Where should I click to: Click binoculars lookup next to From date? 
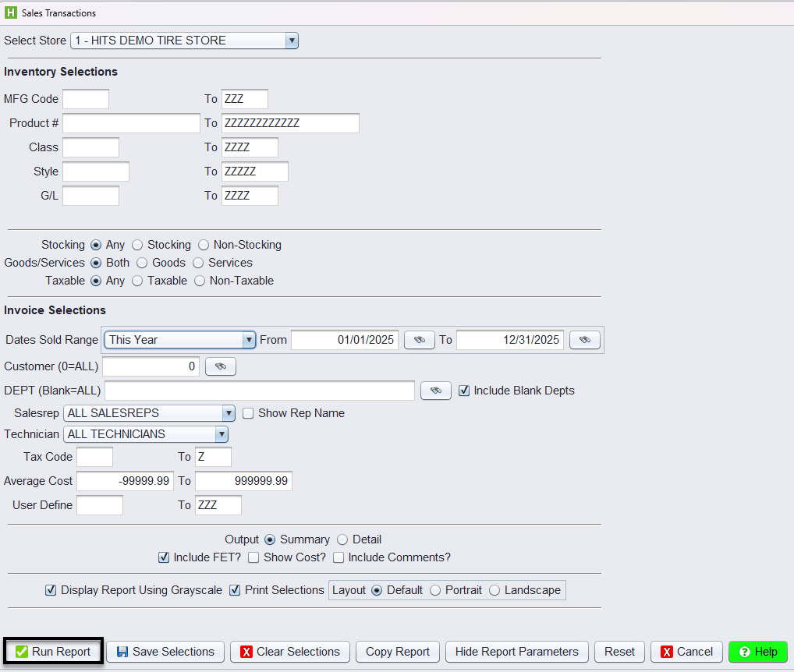(419, 340)
